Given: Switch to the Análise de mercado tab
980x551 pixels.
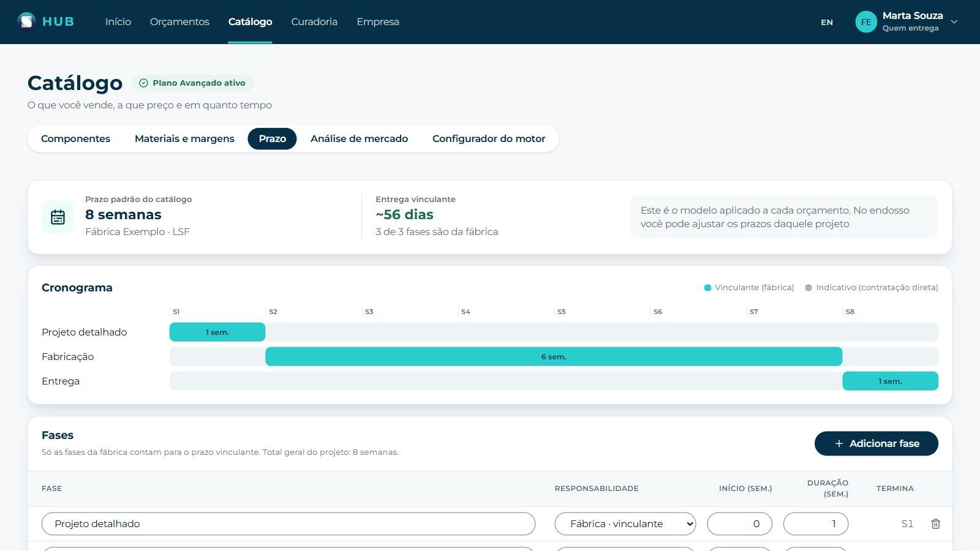Looking at the screenshot, I should click(359, 139).
